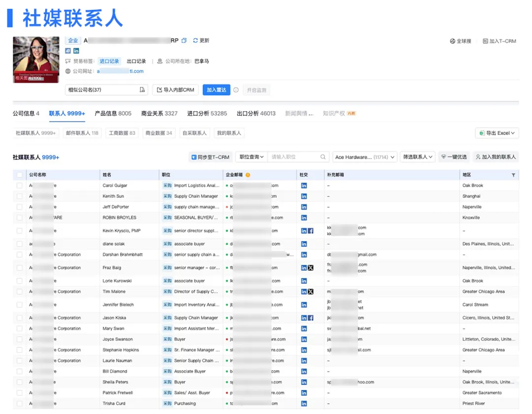Screen dimensions: 532x414
Task: Switch to the 产品信息 8005 tab
Action: 113,114
